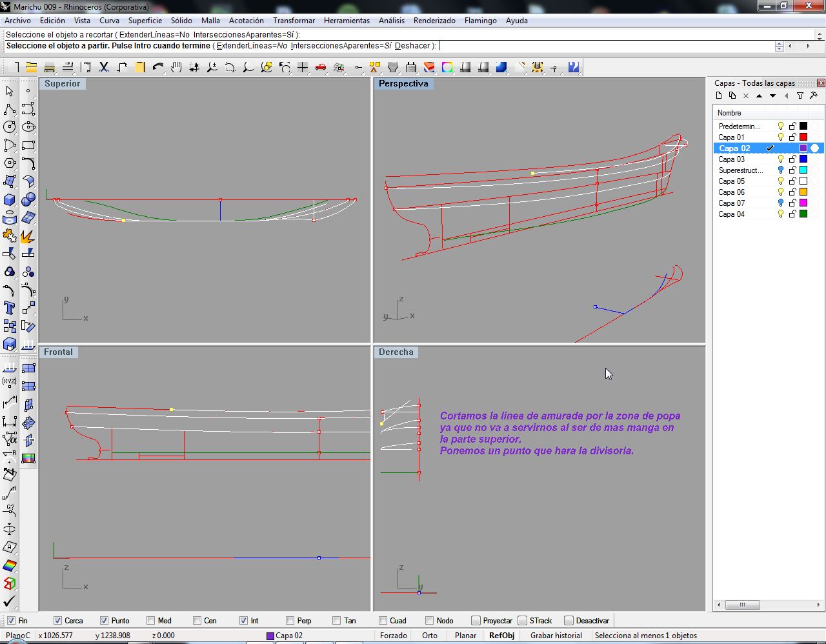This screenshot has height=644, width=826.
Task: Click the Explode icon in the left toolbar
Action: (x=28, y=236)
